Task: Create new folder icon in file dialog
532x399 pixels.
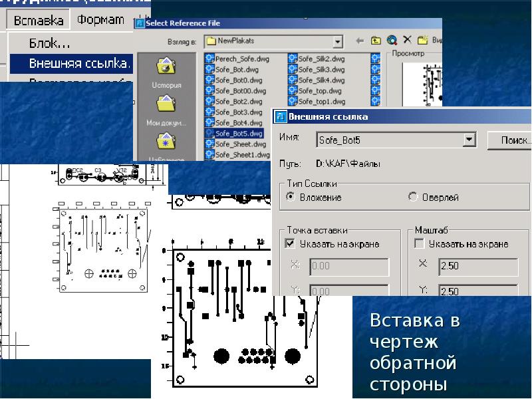Action: [422, 41]
